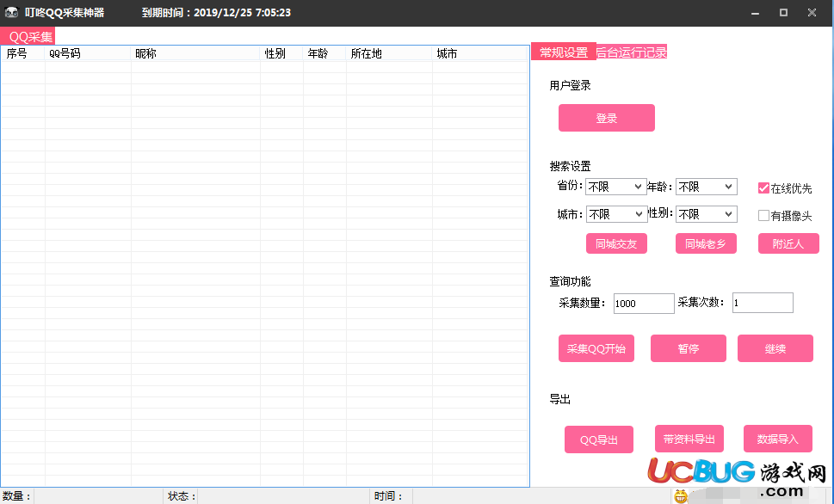The image size is (834, 504).
Task: Click the 带资料导出 button
Action: pos(689,439)
